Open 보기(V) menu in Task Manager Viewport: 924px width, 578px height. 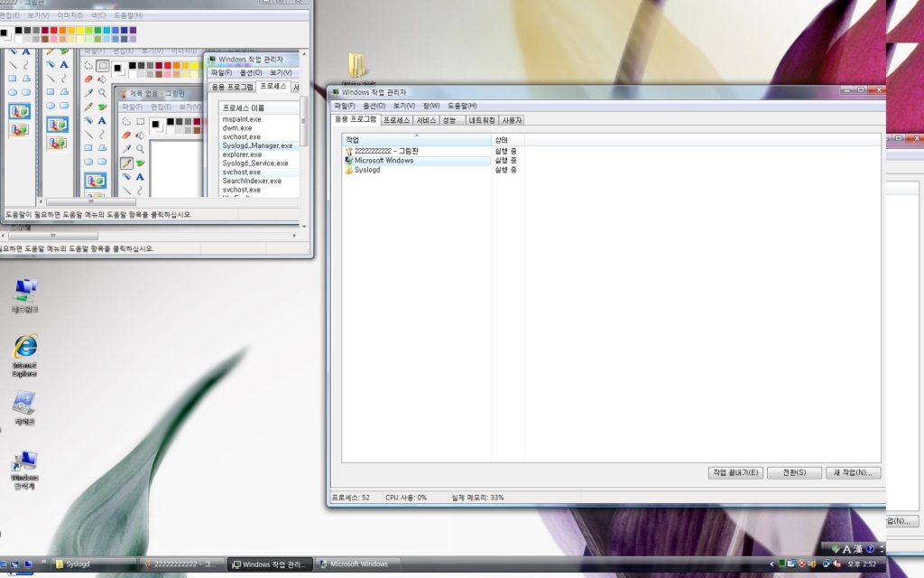(404, 107)
